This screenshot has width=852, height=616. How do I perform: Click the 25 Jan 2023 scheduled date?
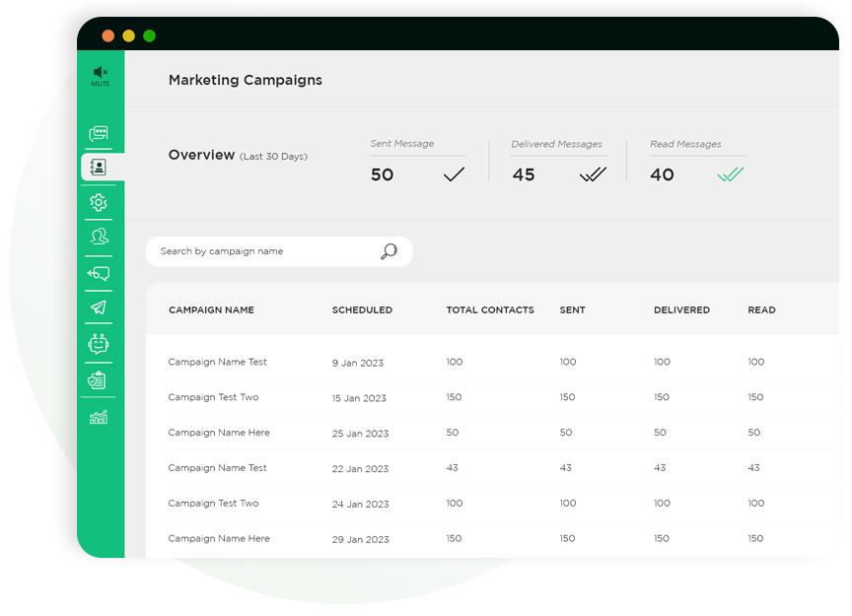tap(360, 434)
